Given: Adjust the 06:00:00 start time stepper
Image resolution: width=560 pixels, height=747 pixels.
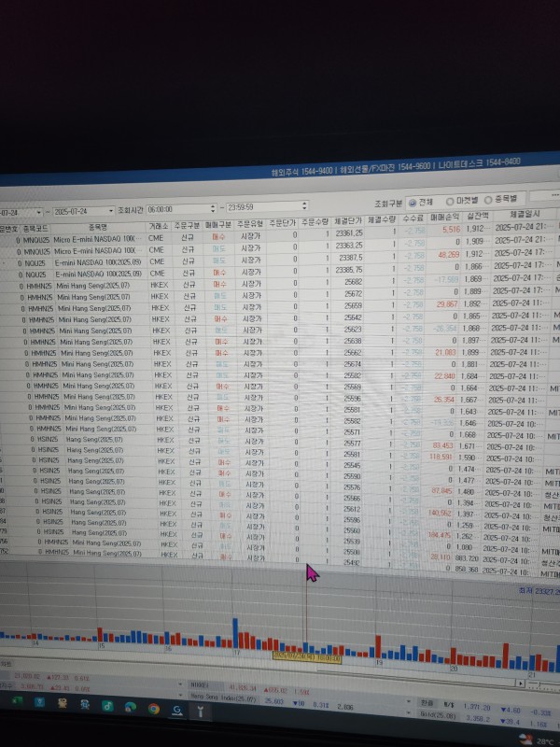Looking at the screenshot, I should [213, 208].
